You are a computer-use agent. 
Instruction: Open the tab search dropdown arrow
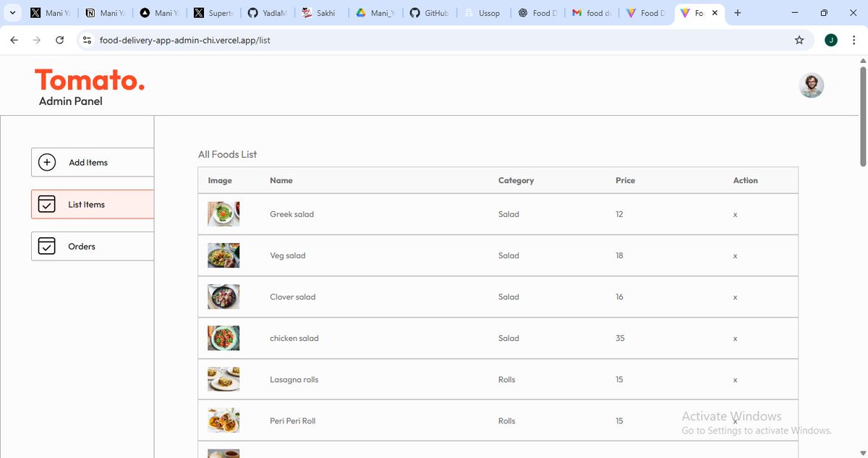pyautogui.click(x=12, y=13)
